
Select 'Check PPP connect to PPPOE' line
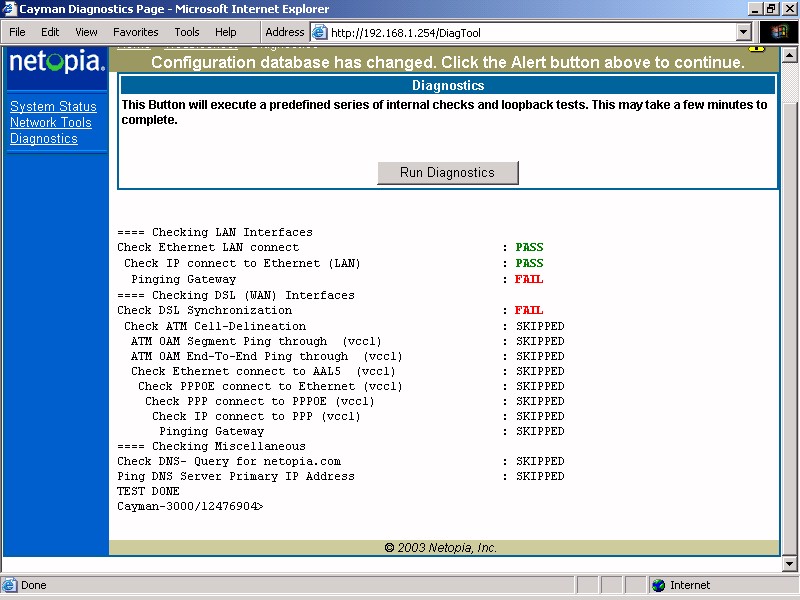coord(260,402)
